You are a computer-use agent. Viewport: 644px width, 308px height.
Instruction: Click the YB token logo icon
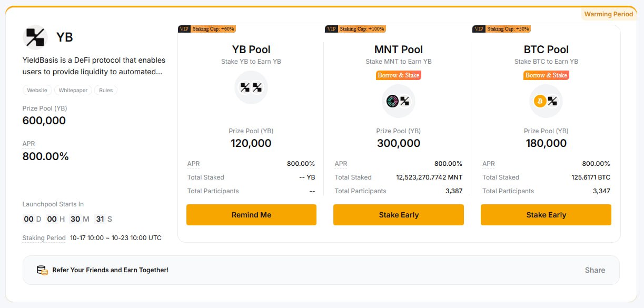35,37
